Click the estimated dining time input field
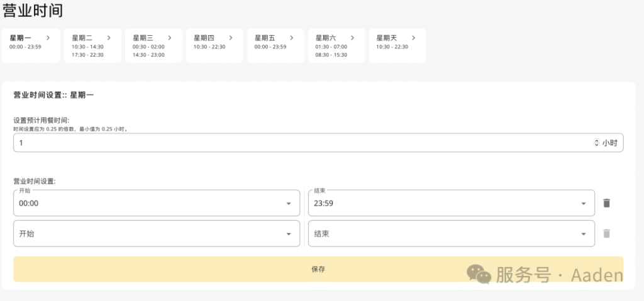Viewport: 644px width, 301px height. (302, 143)
